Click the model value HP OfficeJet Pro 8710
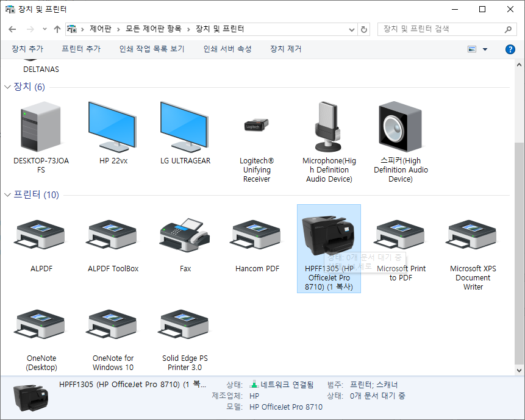Image resolution: width=525 pixels, height=420 pixels. click(286, 407)
